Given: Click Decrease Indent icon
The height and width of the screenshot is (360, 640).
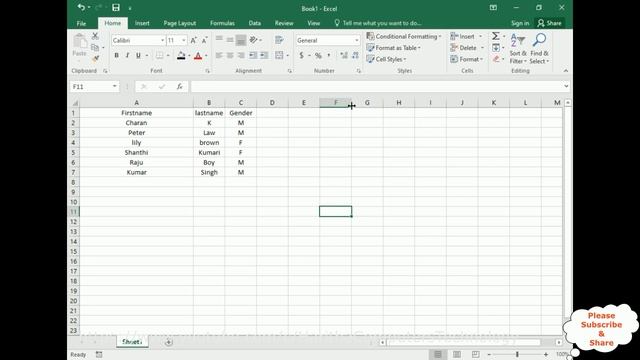Looking at the screenshot, I should point(253,56).
